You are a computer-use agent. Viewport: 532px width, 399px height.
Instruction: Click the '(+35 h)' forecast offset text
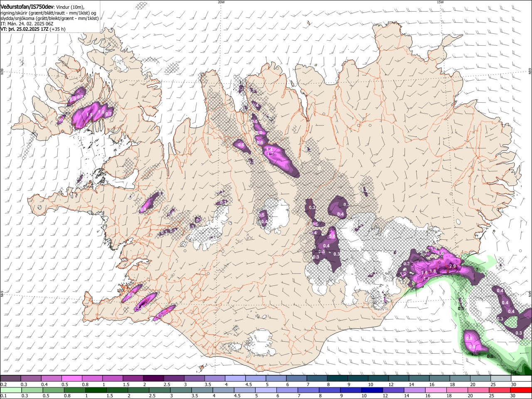click(x=57, y=29)
